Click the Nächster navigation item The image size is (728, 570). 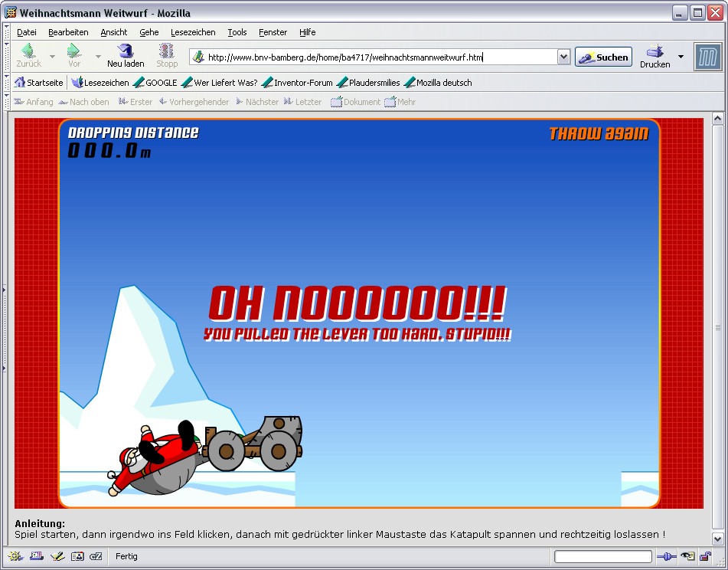tap(257, 102)
